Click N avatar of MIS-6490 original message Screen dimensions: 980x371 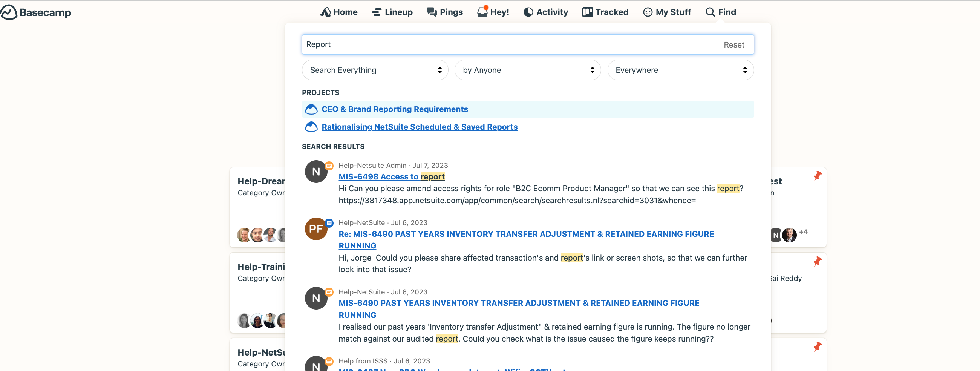[x=316, y=298]
